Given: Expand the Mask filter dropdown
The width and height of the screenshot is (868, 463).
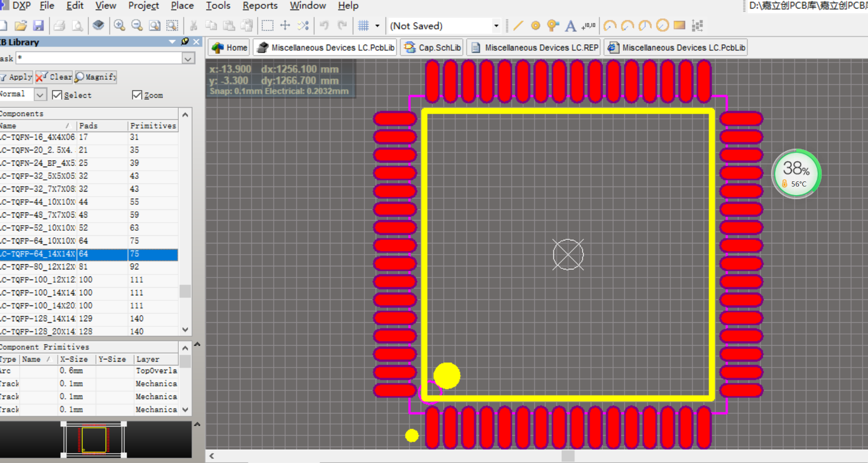Looking at the screenshot, I should point(188,58).
